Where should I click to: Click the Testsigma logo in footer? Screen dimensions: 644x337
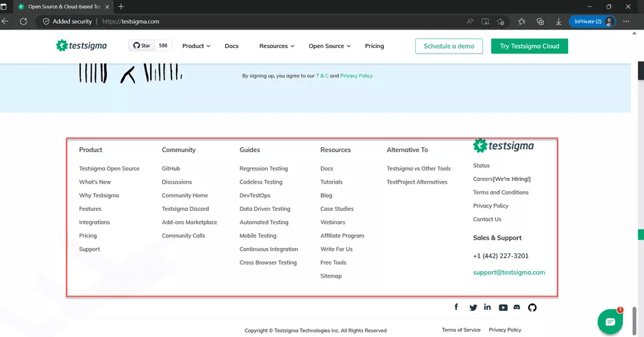[503, 146]
